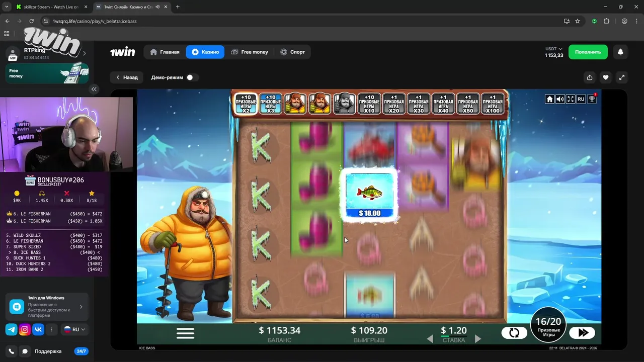Switch to skillzor Stream browser tab
Screen dimensions: 644x362
coord(51,7)
